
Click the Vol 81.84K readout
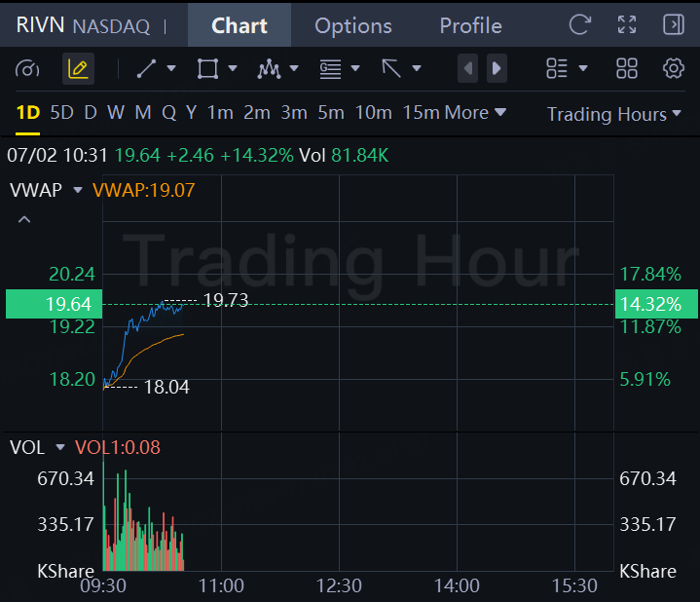[x=344, y=156]
